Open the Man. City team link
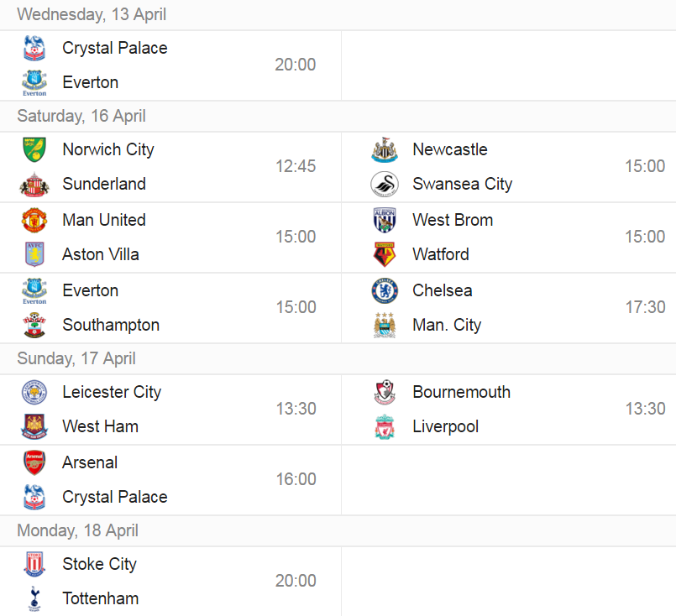The width and height of the screenshot is (676, 616). (447, 326)
